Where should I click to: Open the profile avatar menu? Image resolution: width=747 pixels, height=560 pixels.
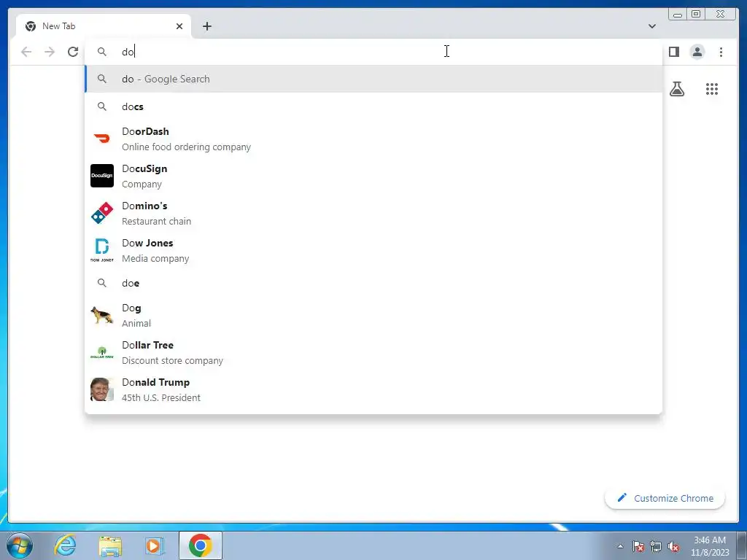click(x=697, y=52)
